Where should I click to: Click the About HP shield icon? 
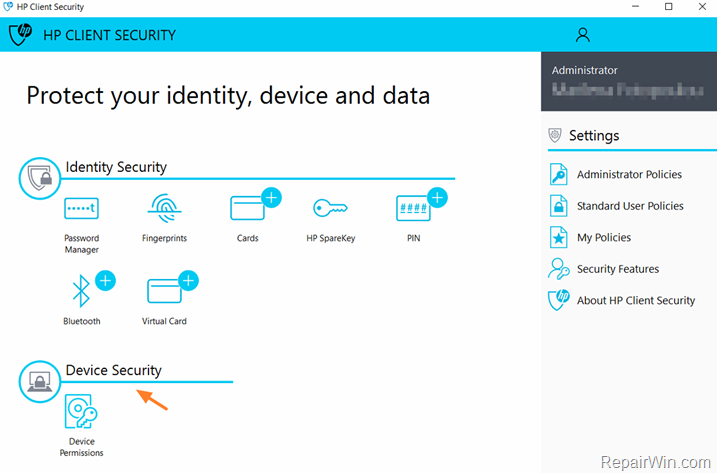pos(558,300)
